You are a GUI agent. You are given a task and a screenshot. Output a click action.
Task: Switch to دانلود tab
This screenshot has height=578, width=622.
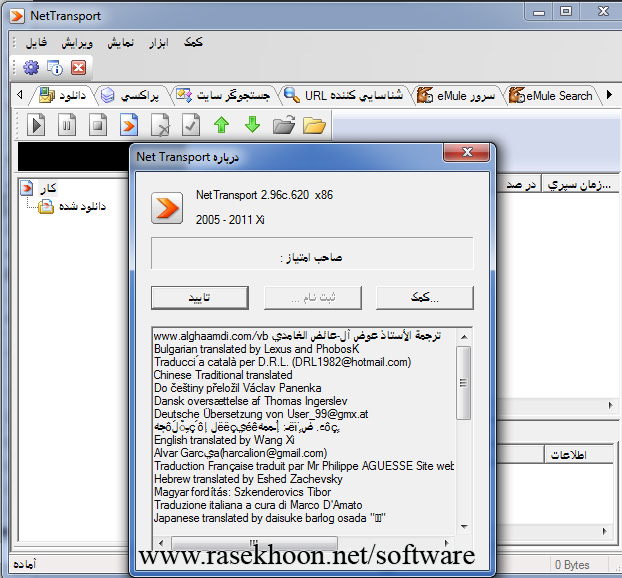click(63, 96)
